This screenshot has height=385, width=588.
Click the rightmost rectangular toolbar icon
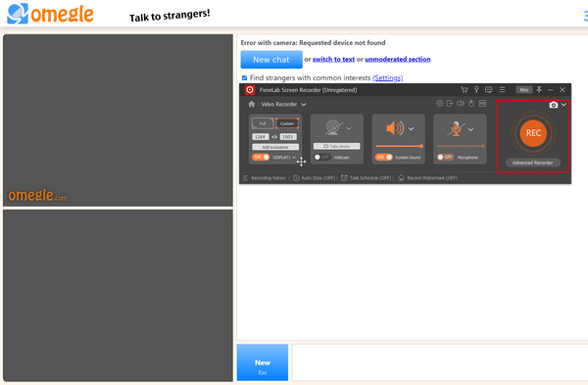point(482,104)
